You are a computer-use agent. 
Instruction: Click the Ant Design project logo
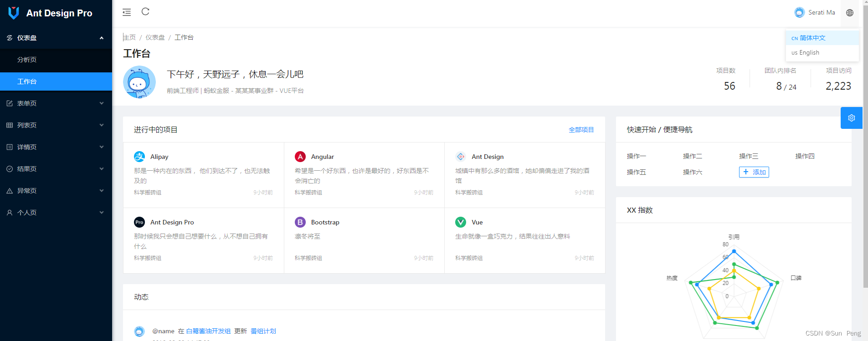461,157
